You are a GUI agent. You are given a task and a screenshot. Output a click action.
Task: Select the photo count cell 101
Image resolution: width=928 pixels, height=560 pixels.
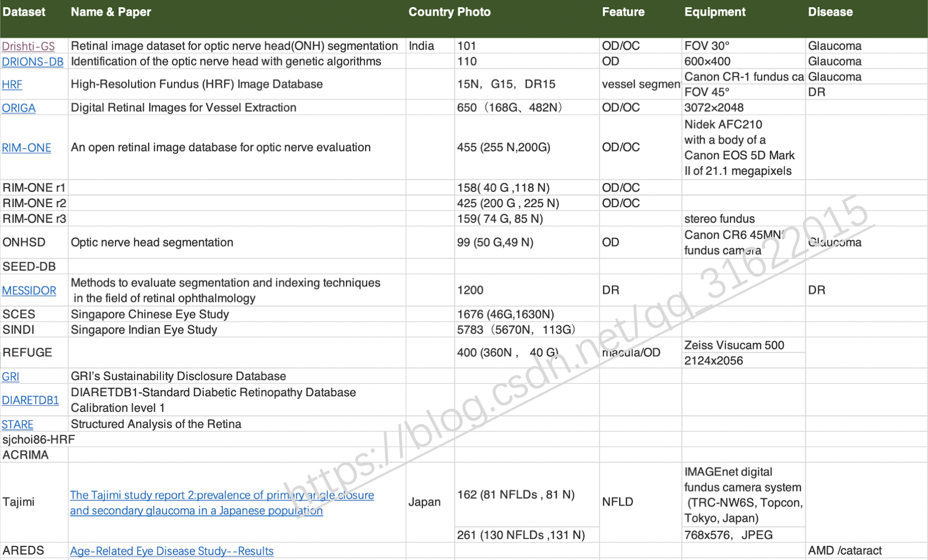click(x=527, y=46)
